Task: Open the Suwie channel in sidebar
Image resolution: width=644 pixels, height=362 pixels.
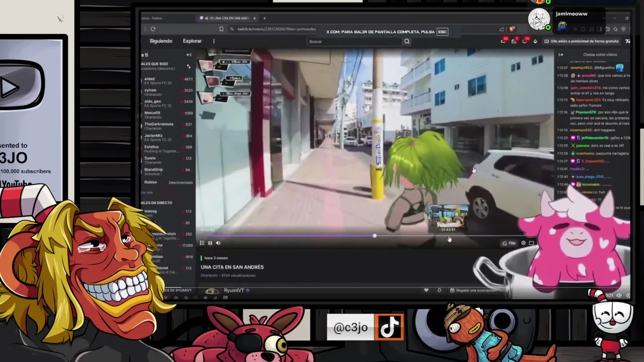Action: [x=168, y=159]
